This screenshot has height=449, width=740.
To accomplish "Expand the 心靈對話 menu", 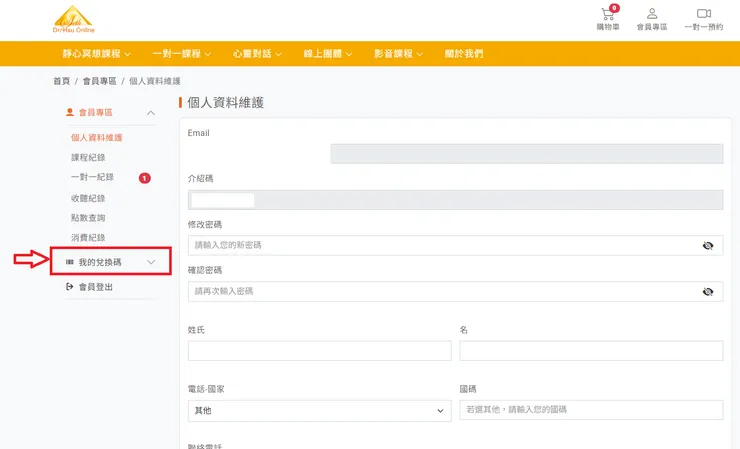I will (257, 54).
